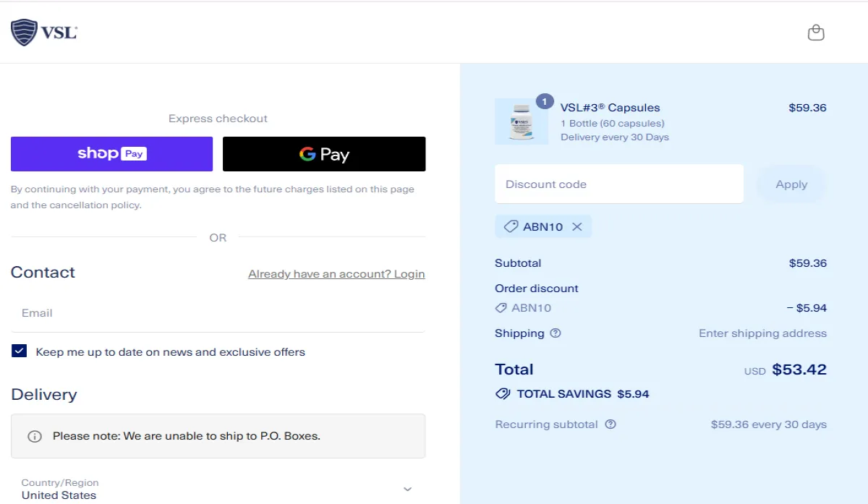
Task: Uncheck Keep me up to date checkbox
Action: click(20, 351)
